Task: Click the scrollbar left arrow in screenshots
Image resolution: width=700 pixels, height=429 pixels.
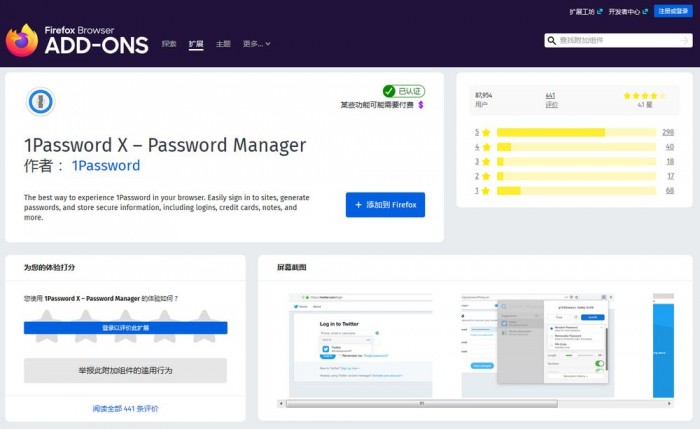Action: pyautogui.click(x=281, y=404)
